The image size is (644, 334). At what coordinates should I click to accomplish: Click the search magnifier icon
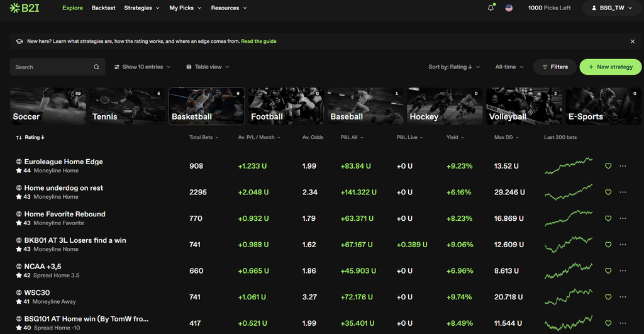pyautogui.click(x=96, y=67)
